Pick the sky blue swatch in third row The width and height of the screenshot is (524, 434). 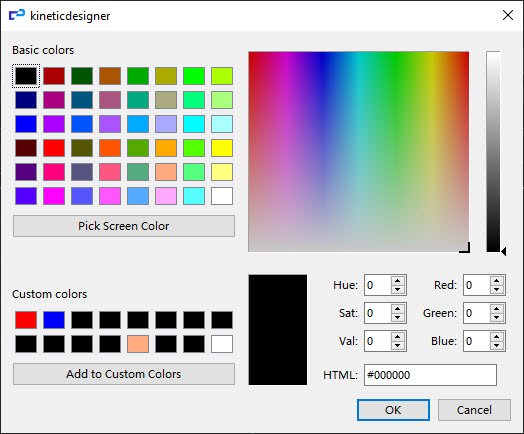click(x=138, y=124)
